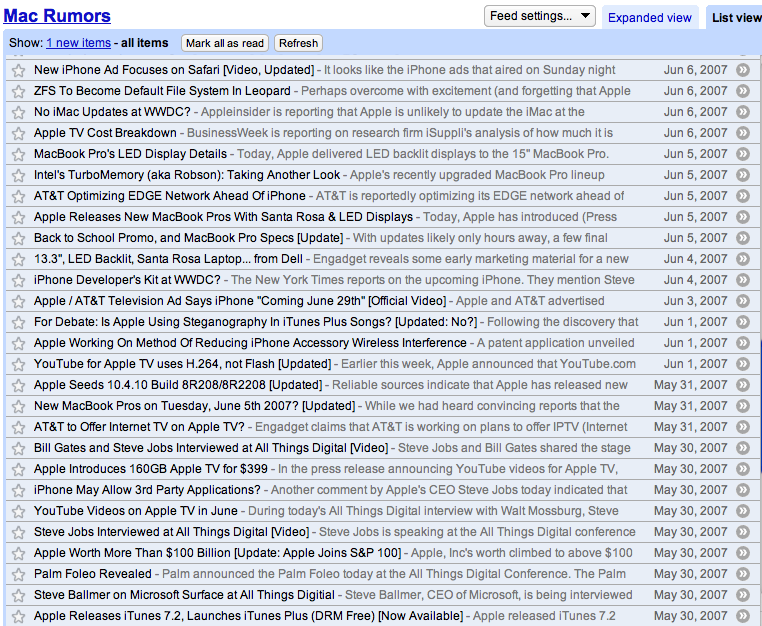Image resolution: width=762 pixels, height=626 pixels.
Task: Open original arrow icon for 'iPhone May Allow 3rd Party'
Action: click(x=743, y=490)
